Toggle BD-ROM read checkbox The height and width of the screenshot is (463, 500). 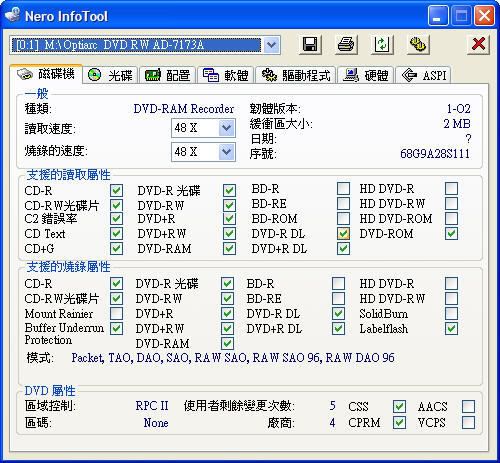tap(343, 219)
